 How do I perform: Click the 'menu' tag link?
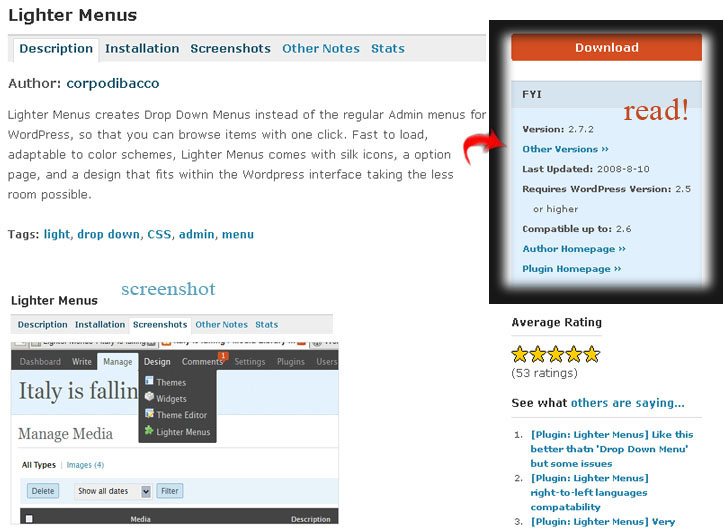(238, 234)
